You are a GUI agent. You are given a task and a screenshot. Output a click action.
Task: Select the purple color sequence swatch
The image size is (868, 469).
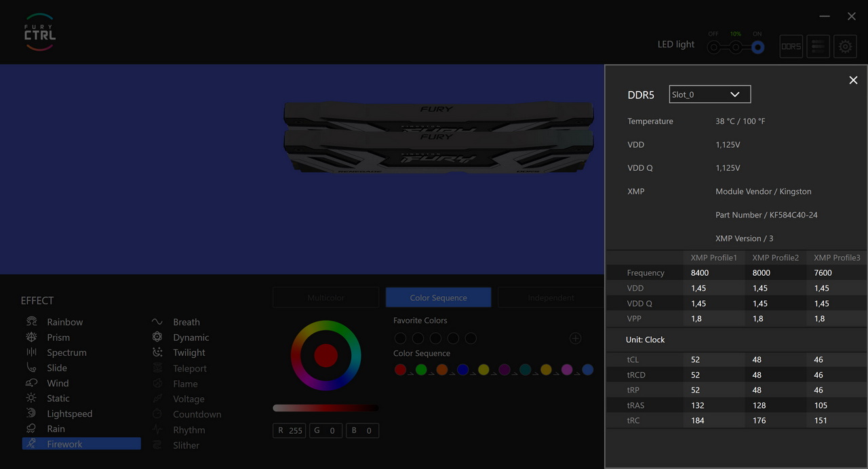(x=505, y=369)
